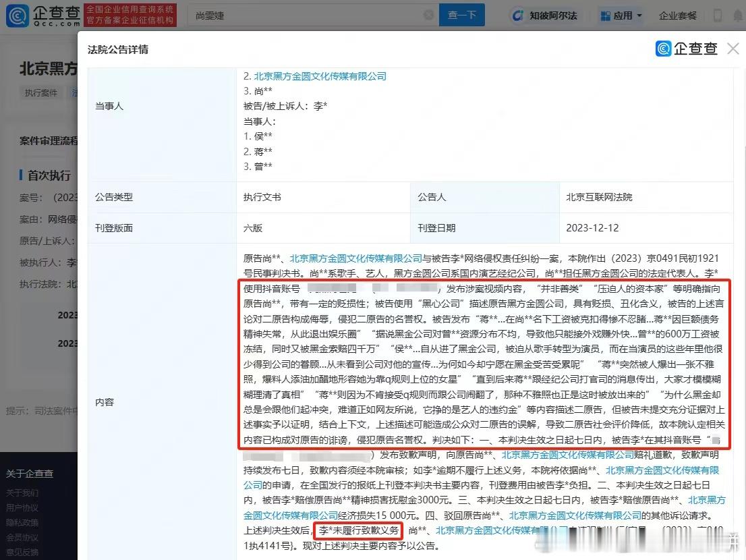Select the 被告/被上诉人：李* line
746x560 pixels.
[285, 106]
